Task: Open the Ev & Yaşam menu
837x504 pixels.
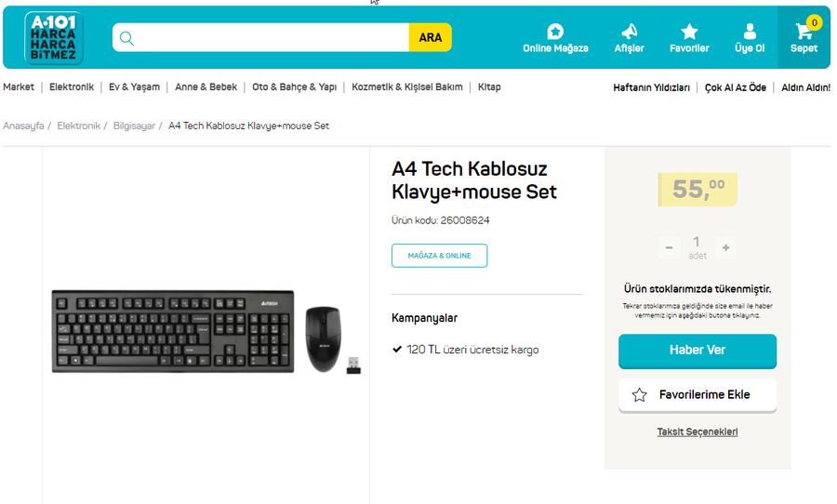Action: point(134,87)
